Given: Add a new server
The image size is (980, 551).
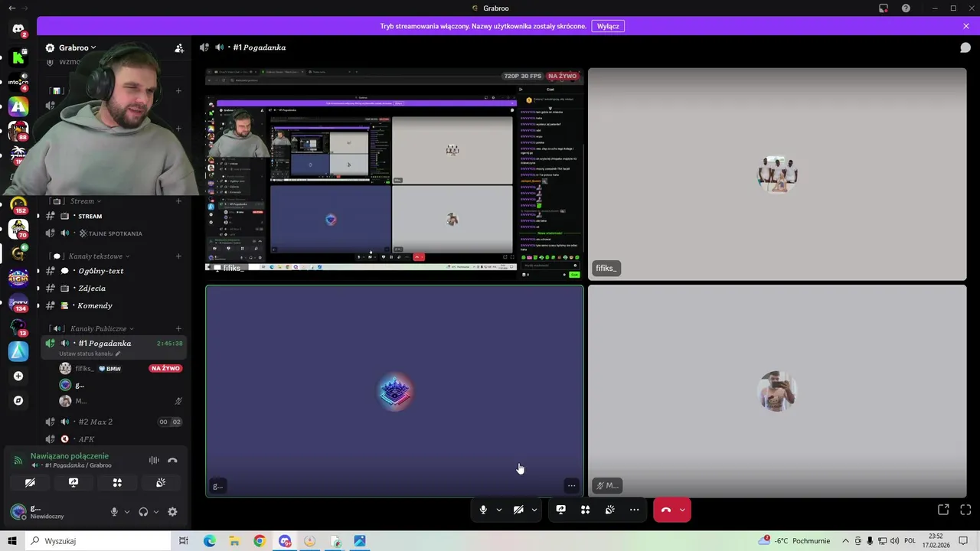Looking at the screenshot, I should [18, 376].
